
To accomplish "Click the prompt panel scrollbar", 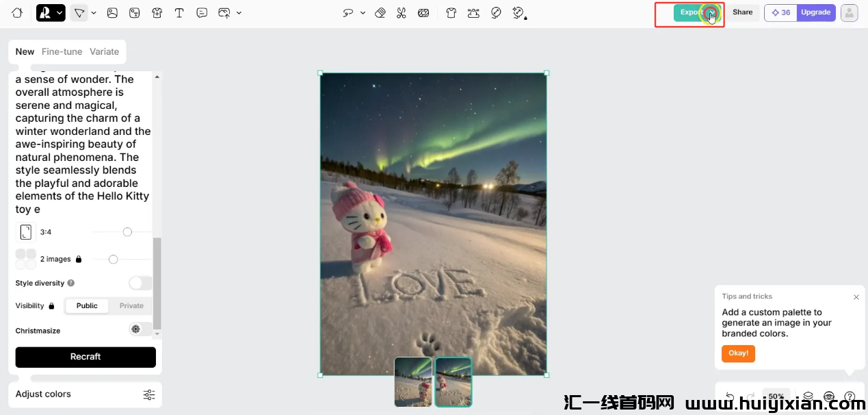I will click(157, 283).
